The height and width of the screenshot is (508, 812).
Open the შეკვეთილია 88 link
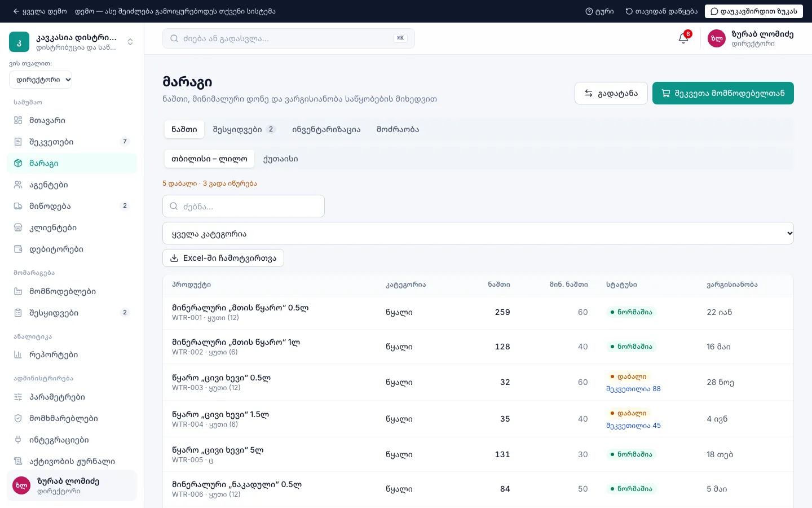tap(633, 389)
